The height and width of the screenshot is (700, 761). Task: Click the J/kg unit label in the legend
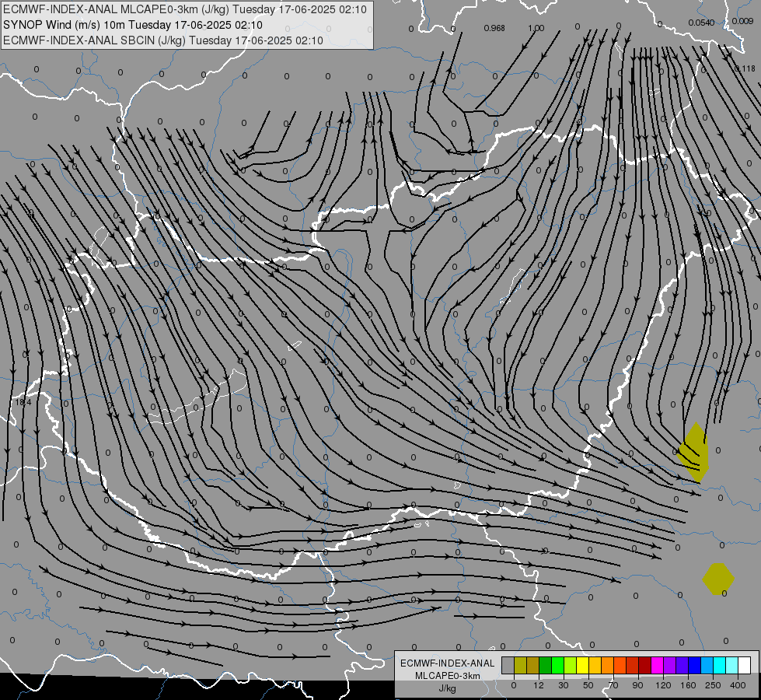click(x=448, y=688)
